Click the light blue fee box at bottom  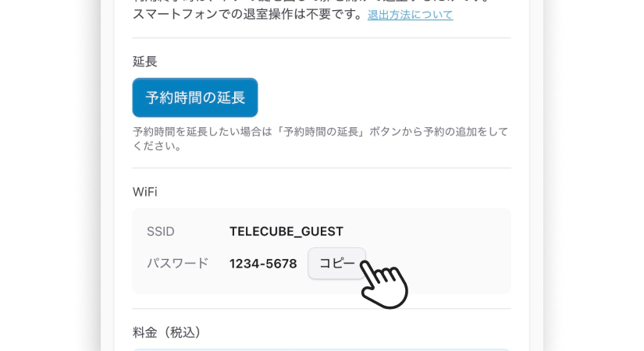322,349
